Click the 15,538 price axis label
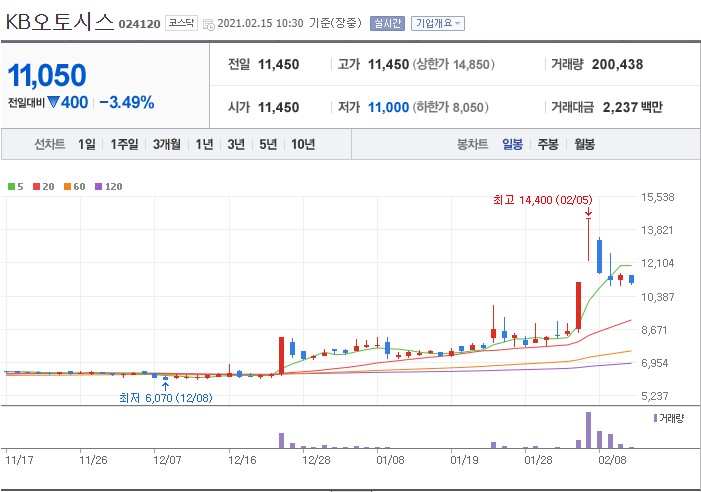This screenshot has height=492, width=701. pos(658,197)
